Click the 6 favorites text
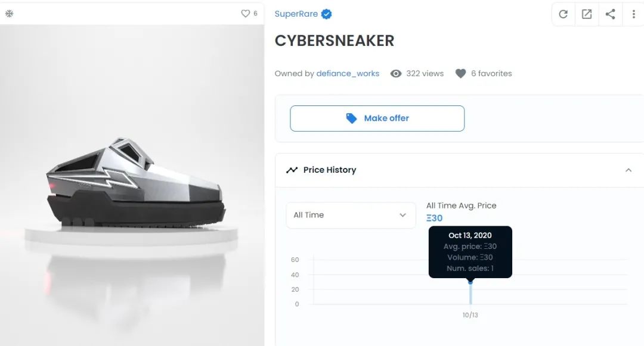The image size is (644, 346). point(491,73)
